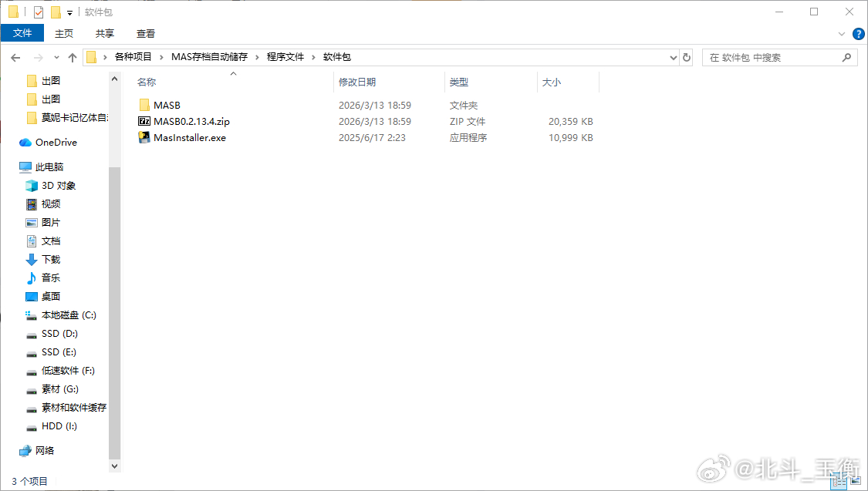The height and width of the screenshot is (491, 868).
Task: Select the MasInstaller.exe application icon
Action: click(x=144, y=138)
